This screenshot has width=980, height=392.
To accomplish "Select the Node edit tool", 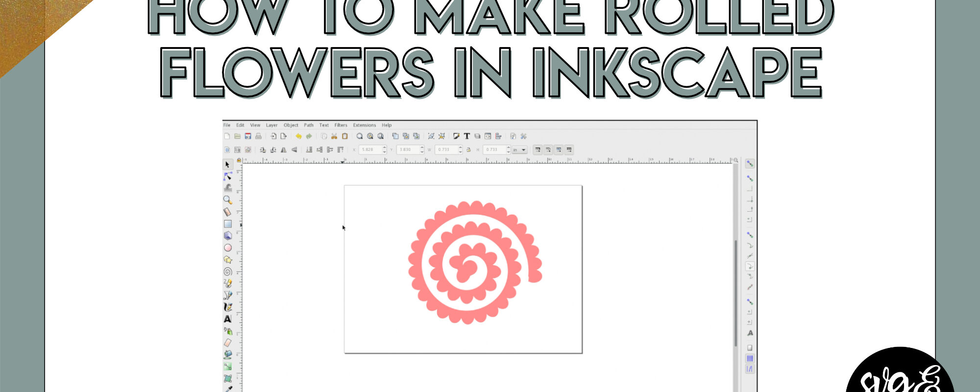I will tap(227, 176).
